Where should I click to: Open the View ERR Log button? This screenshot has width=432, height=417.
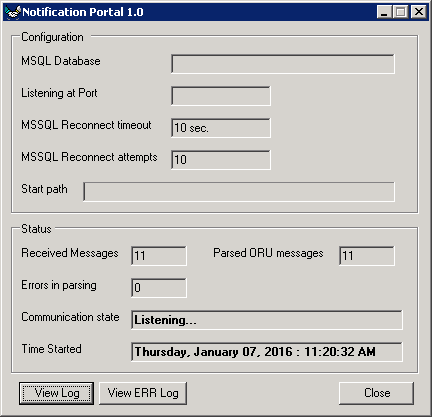click(143, 393)
